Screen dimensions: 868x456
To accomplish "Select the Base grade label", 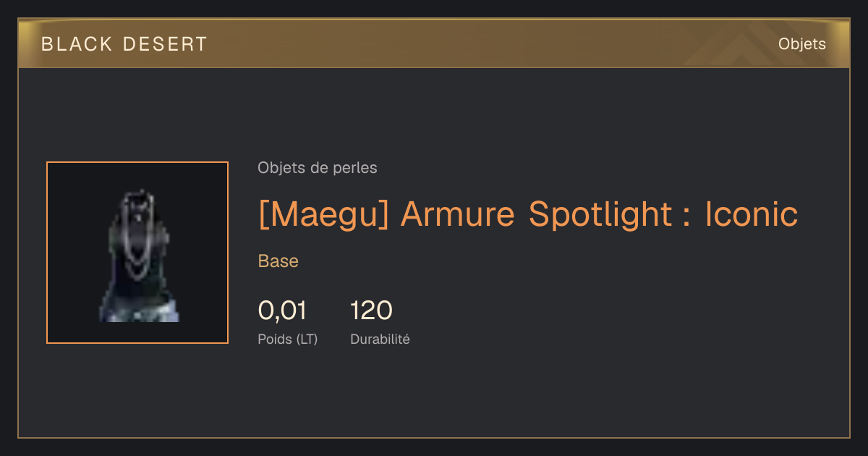I will pos(278,261).
